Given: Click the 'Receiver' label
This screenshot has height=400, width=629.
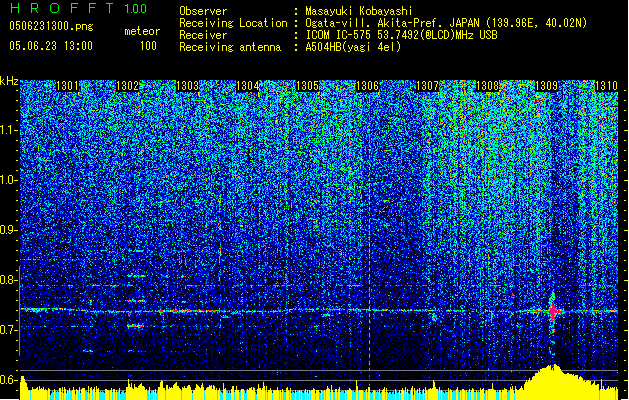Looking at the screenshot, I should [x=203, y=35].
